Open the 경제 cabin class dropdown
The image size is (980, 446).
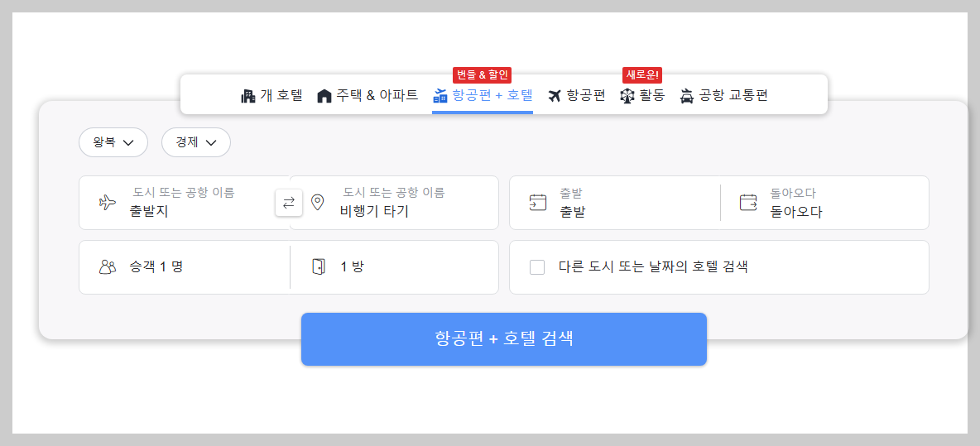(195, 142)
